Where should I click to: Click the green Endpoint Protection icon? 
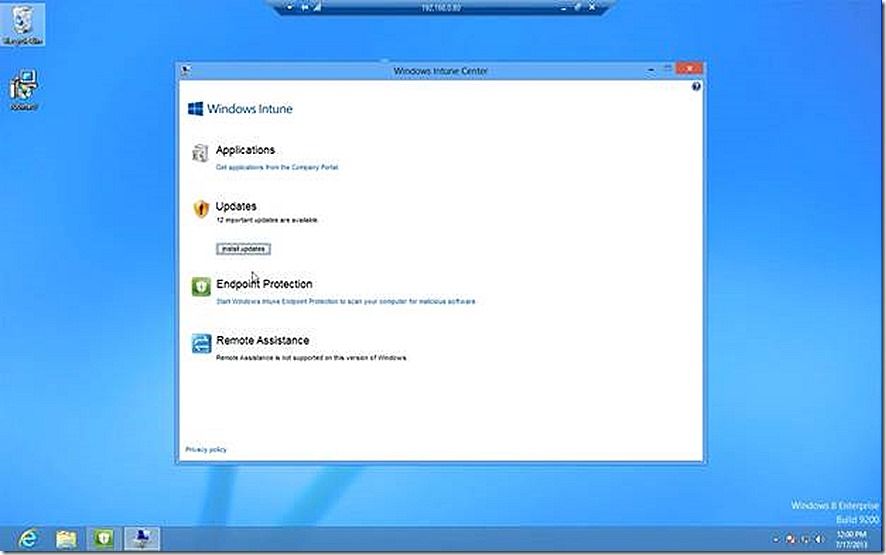(x=201, y=287)
